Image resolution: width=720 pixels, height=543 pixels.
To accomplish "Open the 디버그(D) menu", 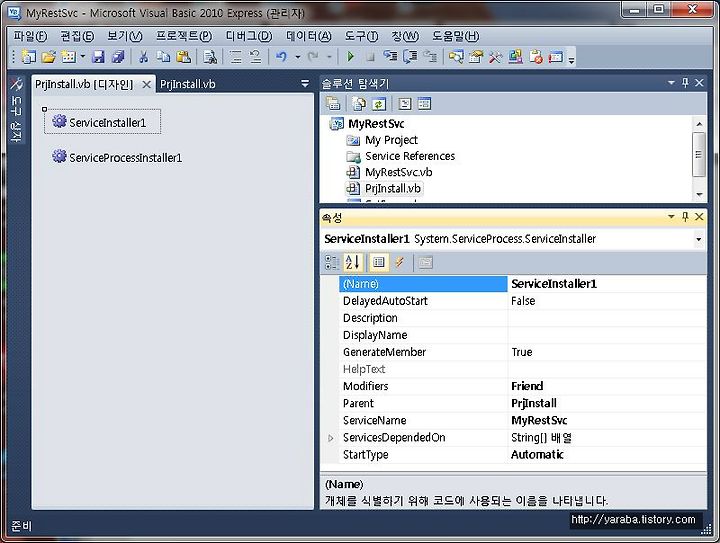I will pyautogui.click(x=249, y=36).
